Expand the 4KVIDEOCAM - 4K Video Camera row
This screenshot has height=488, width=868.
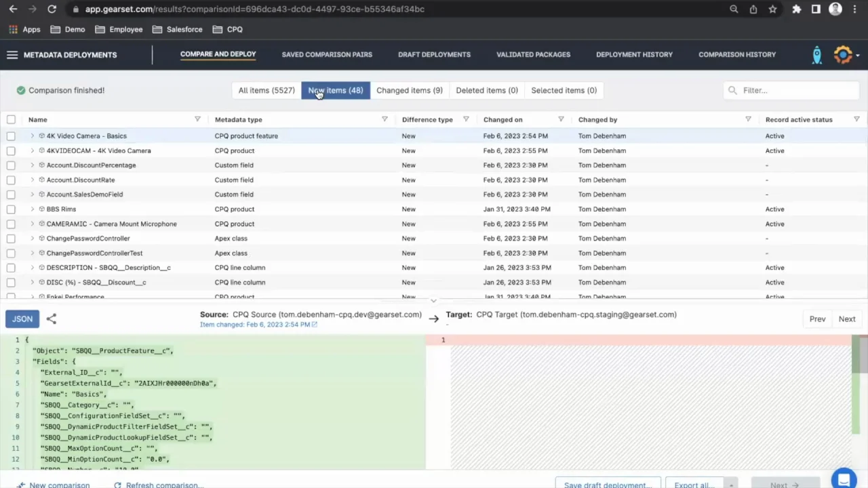pyautogui.click(x=32, y=150)
